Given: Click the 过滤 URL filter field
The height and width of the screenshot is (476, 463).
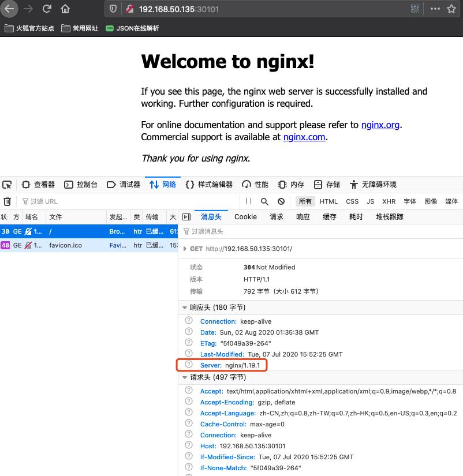Looking at the screenshot, I should [x=115, y=201].
